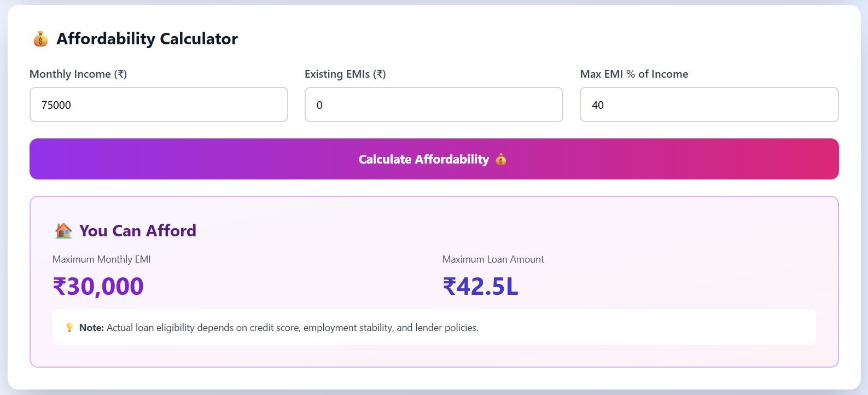Click the lightbulb icon in the note box

point(68,327)
